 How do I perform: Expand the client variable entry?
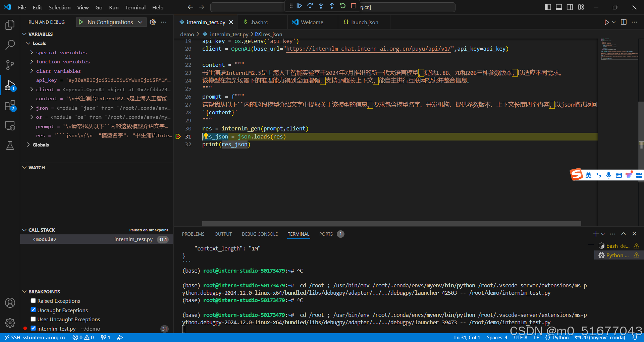coord(32,90)
